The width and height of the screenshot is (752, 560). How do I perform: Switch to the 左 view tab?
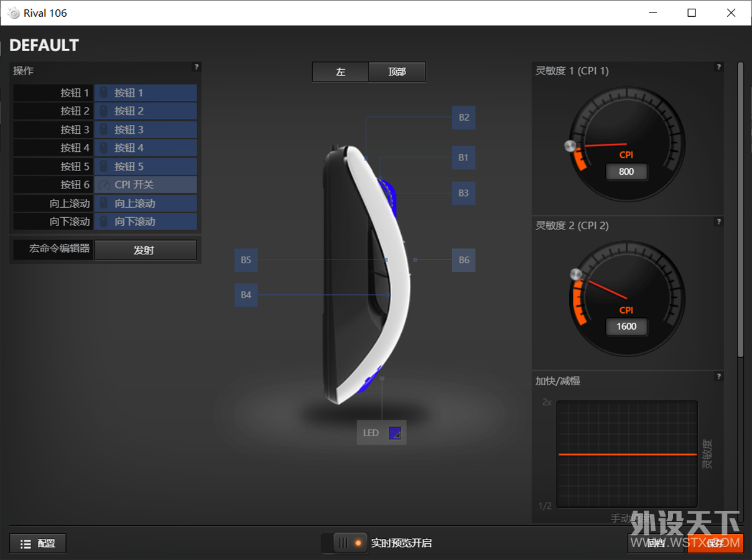coord(340,72)
